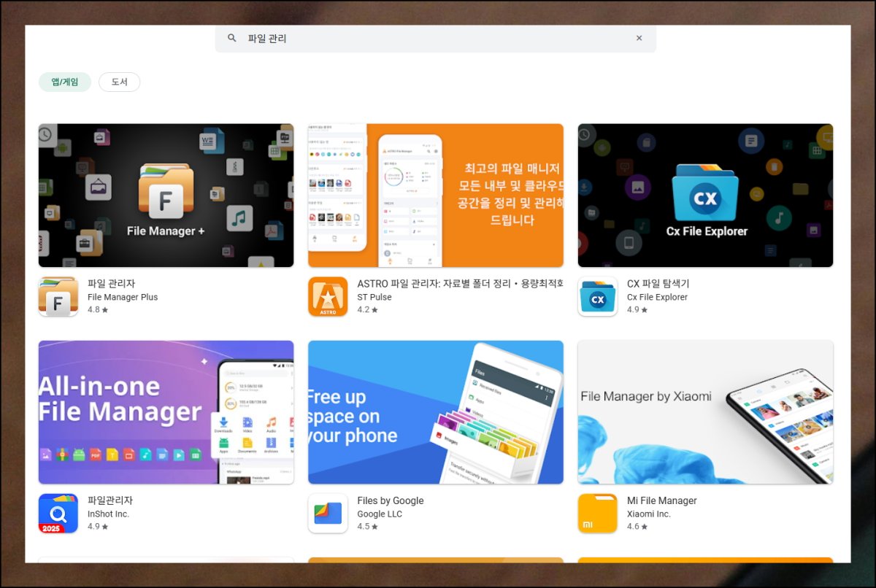The image size is (876, 588).
Task: Open the File Manager by Xiaomi banner
Action: coord(705,412)
